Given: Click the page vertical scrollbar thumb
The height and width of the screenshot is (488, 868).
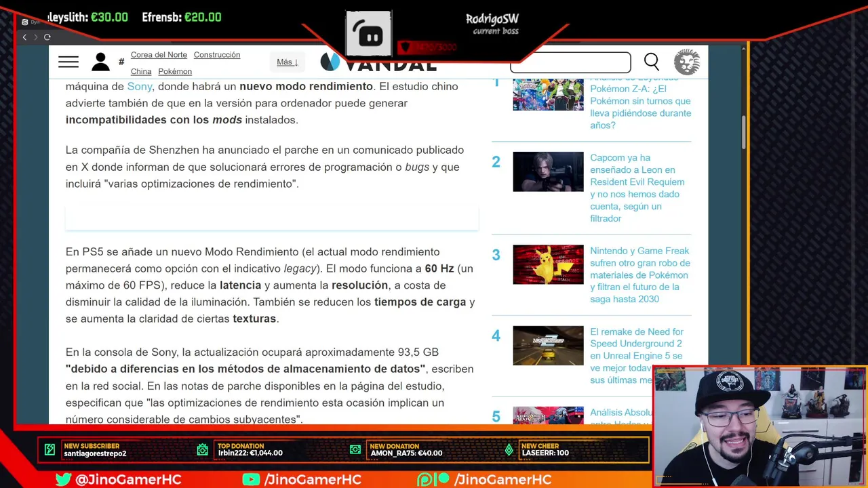Looking at the screenshot, I should (744, 132).
